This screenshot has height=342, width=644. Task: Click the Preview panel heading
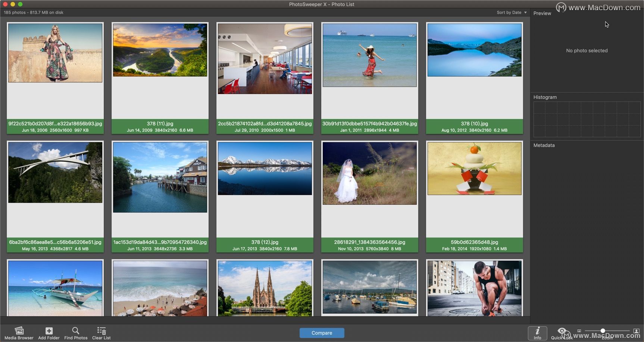click(542, 13)
